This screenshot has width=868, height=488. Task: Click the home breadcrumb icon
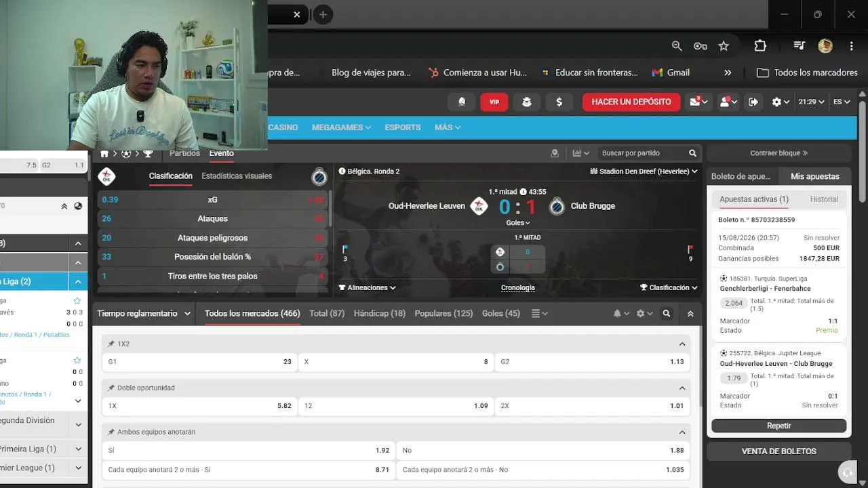click(104, 153)
